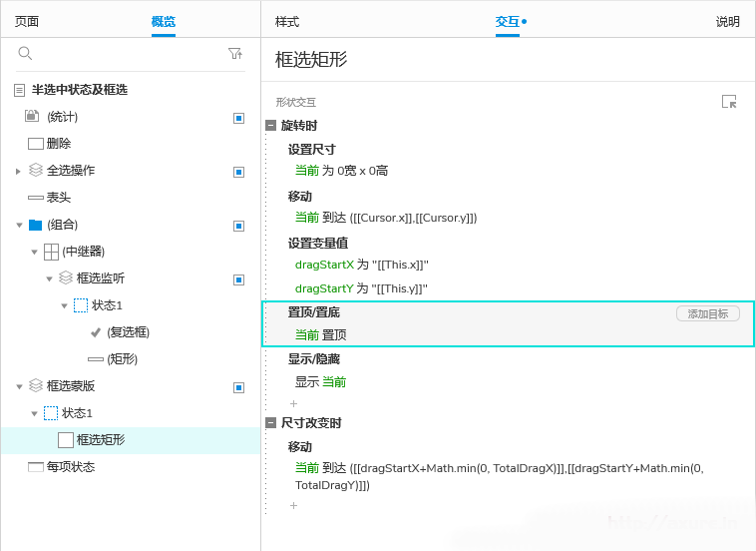Click the checkmark icon of (复选框)
The width and height of the screenshot is (756, 551).
click(96, 332)
